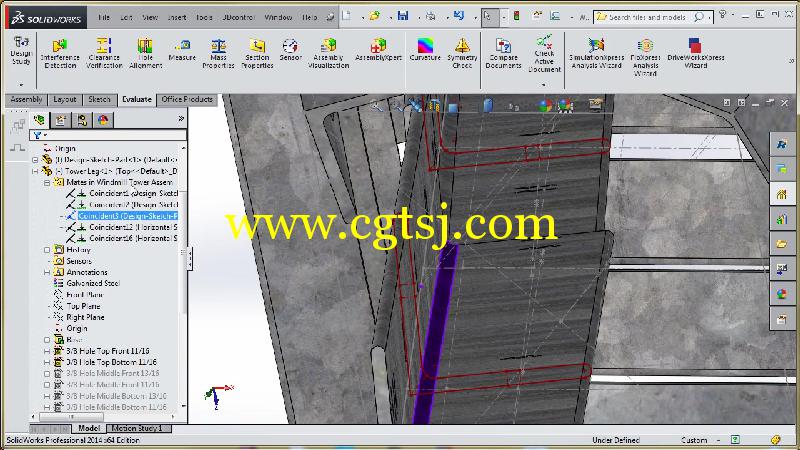Select the Measure tool
This screenshot has height=450, width=800.
[x=182, y=50]
